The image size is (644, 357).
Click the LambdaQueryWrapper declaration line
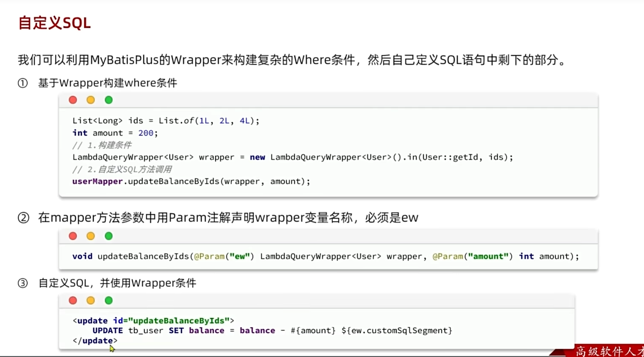point(292,157)
